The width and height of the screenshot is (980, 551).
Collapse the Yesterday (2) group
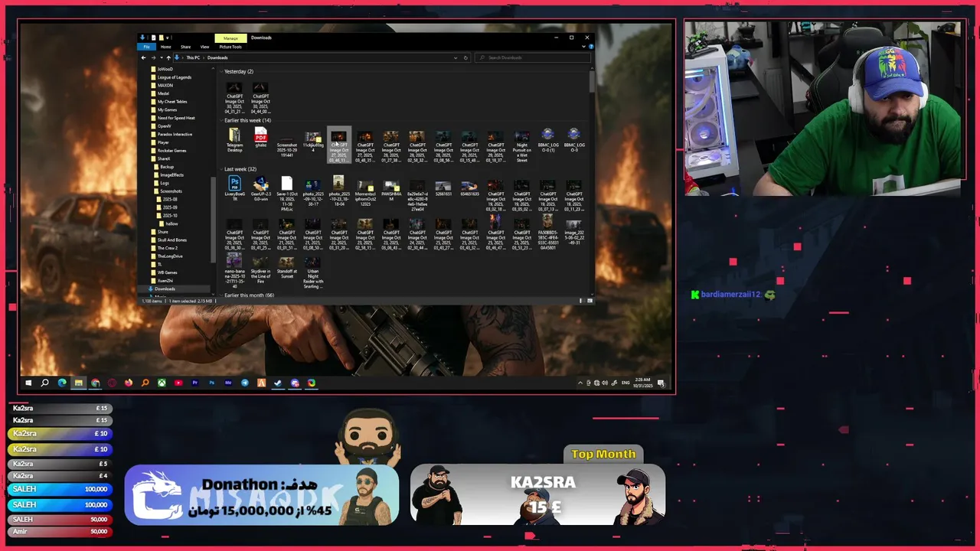tap(221, 71)
